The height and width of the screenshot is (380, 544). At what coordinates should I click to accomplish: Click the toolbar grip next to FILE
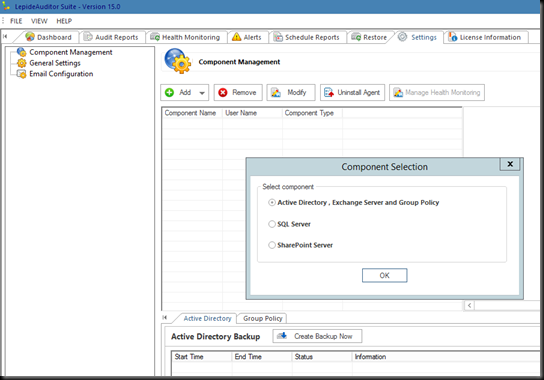click(x=3, y=21)
